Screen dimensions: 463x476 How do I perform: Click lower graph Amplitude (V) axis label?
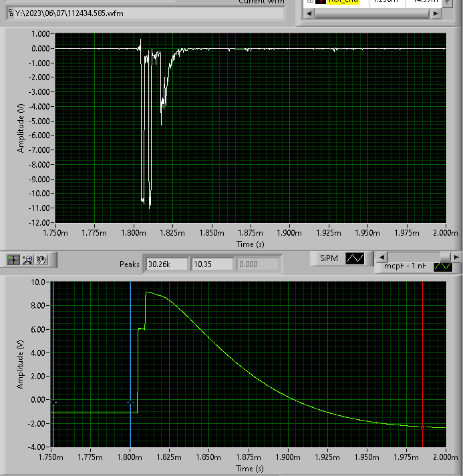tap(20, 365)
